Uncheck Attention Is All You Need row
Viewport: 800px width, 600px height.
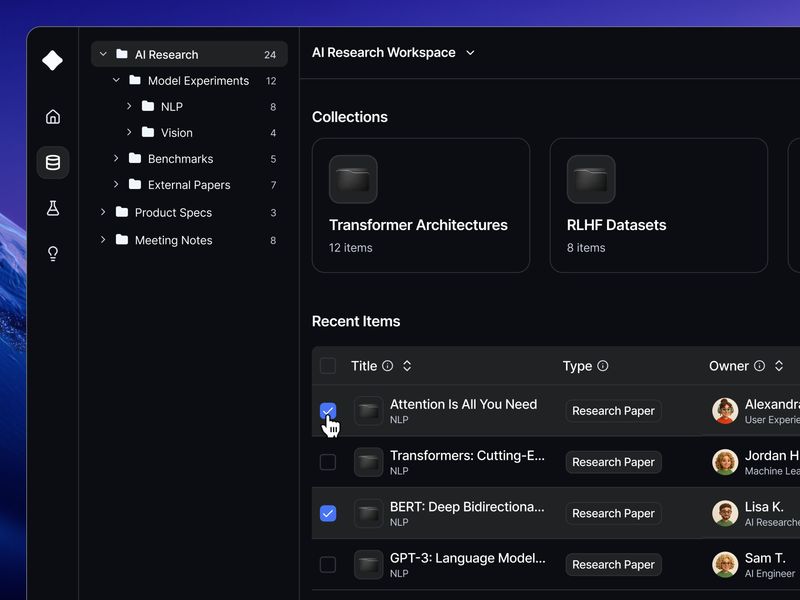click(328, 410)
